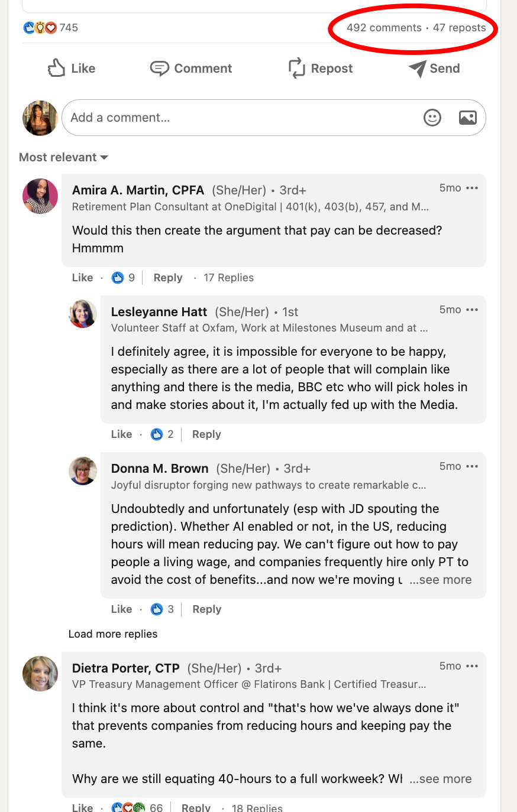Open options menu on Lesleyanne Hatt's comment
Image resolution: width=517 pixels, height=812 pixels.
[x=472, y=310]
